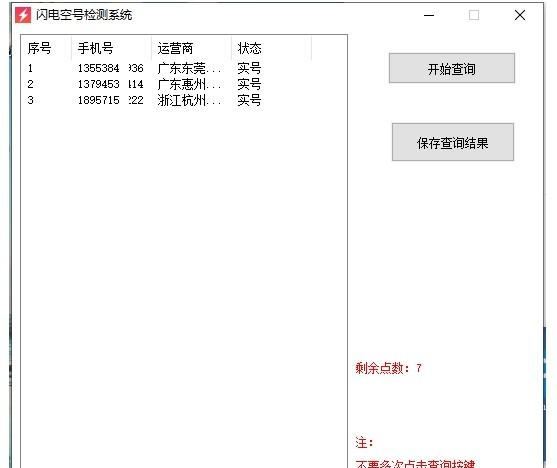Viewport: 557px width, 468px height.
Task: Click the 注: note label
Action: click(364, 442)
